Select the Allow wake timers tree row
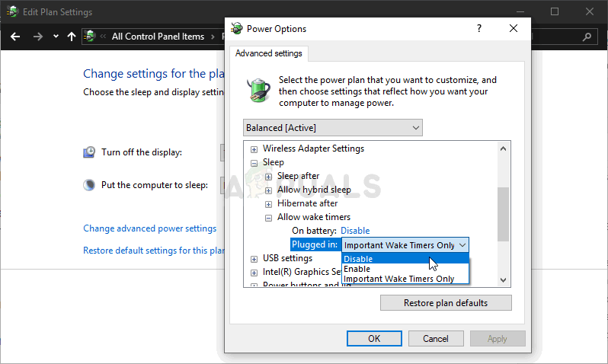This screenshot has height=364, width=608. click(314, 217)
